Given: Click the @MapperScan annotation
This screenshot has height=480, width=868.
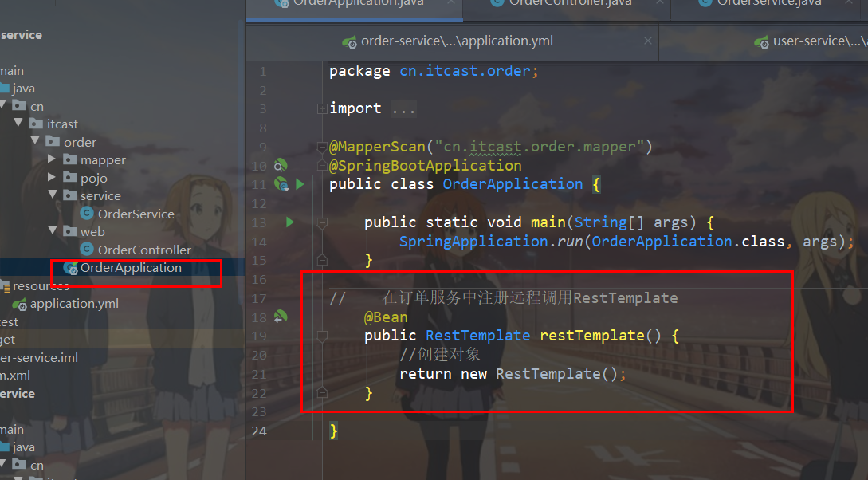Looking at the screenshot, I should [377, 147].
